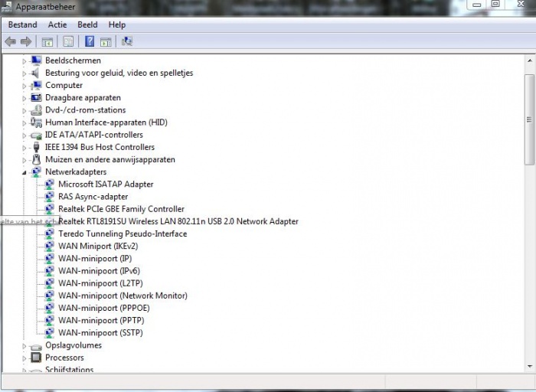Click Scan for hardware changes icon

point(127,41)
